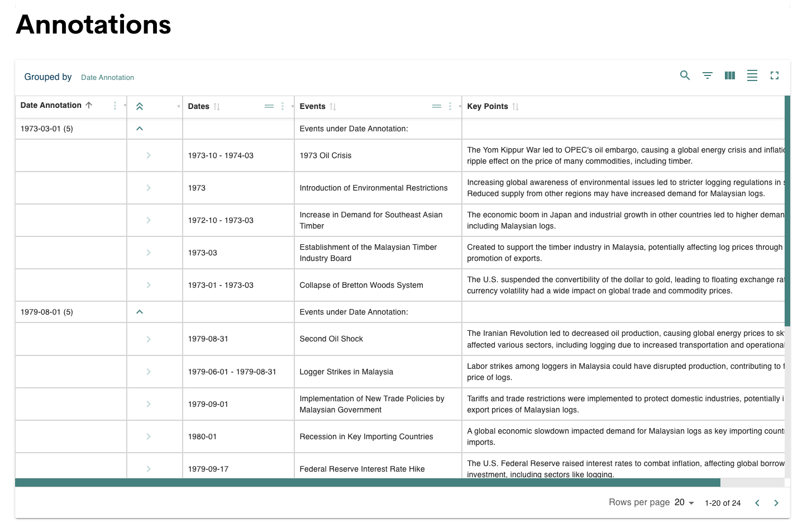This screenshot has height=532, width=812.
Task: Click the 1-20 of 24 pagination text
Action: 723,503
